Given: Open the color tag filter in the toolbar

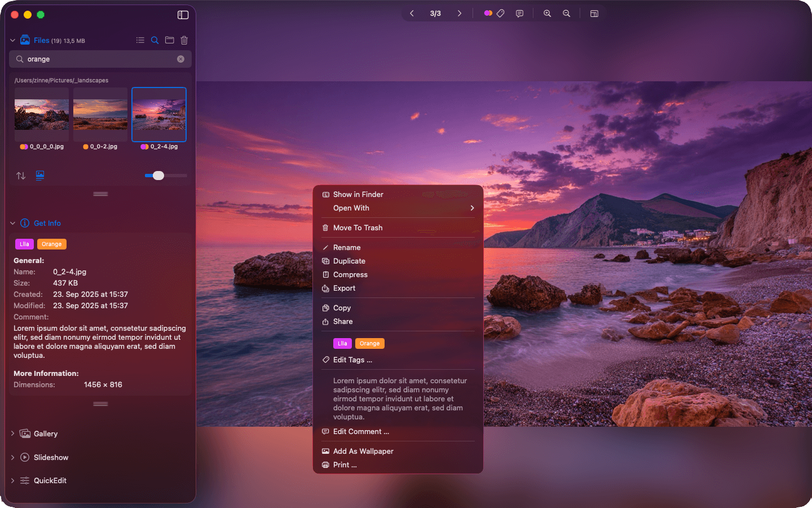Looking at the screenshot, I should [487, 12].
